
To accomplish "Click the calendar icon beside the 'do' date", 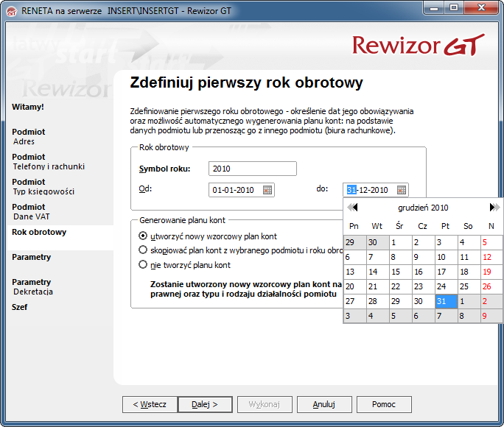I will [402, 190].
